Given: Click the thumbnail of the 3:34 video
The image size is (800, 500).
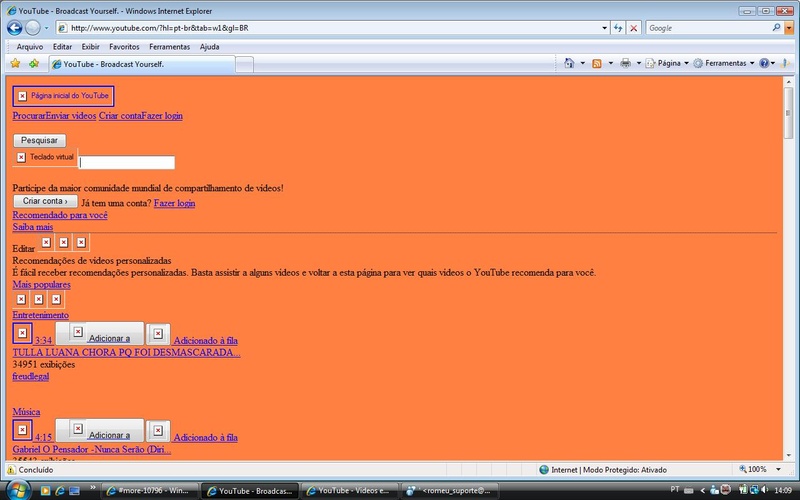Looking at the screenshot, I should 22,333.
